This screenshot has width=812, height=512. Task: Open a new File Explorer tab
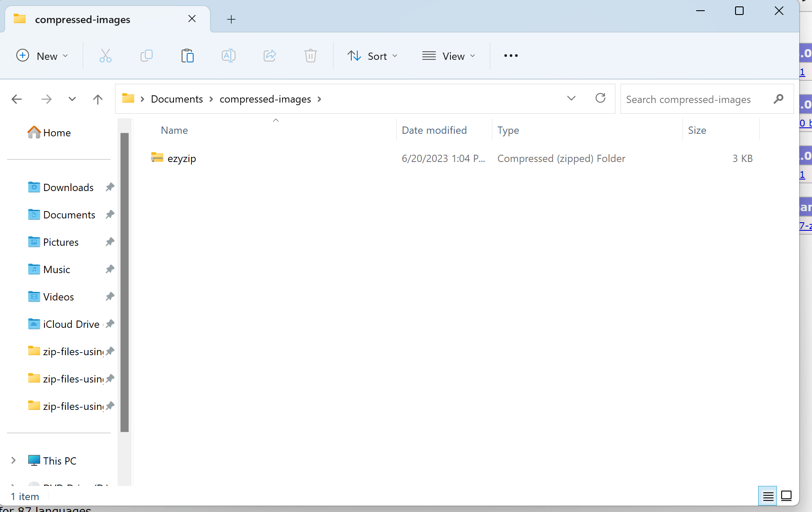point(231,19)
